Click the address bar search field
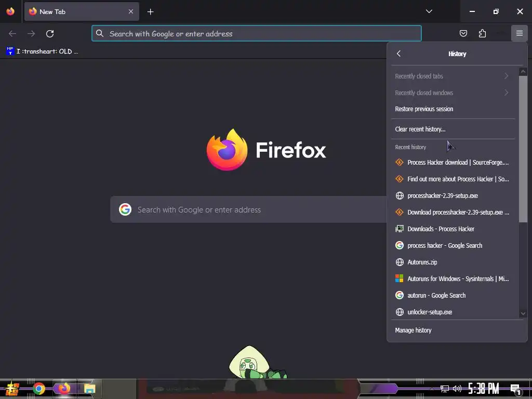This screenshot has height=399, width=532. [257, 34]
